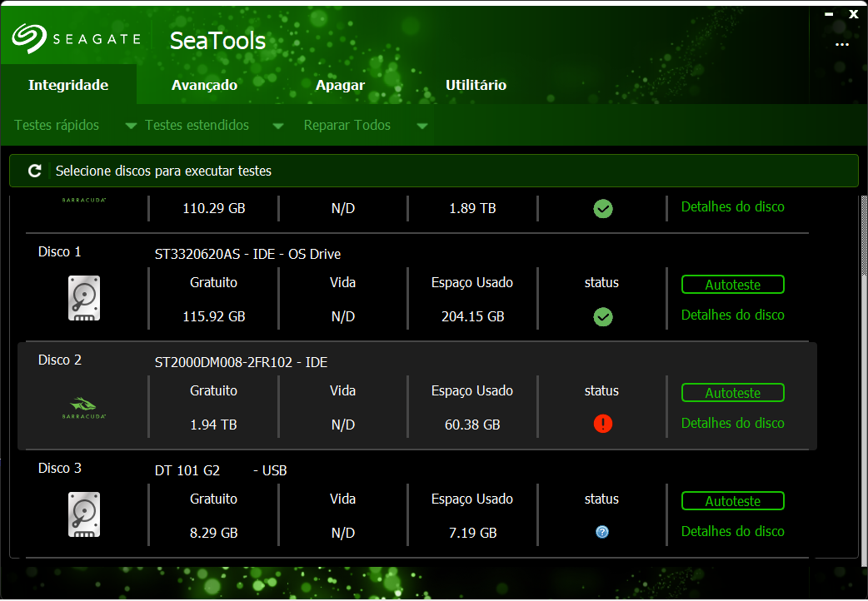The image size is (868, 601).
Task: Click the Reparar Todos menu label
Action: click(347, 125)
